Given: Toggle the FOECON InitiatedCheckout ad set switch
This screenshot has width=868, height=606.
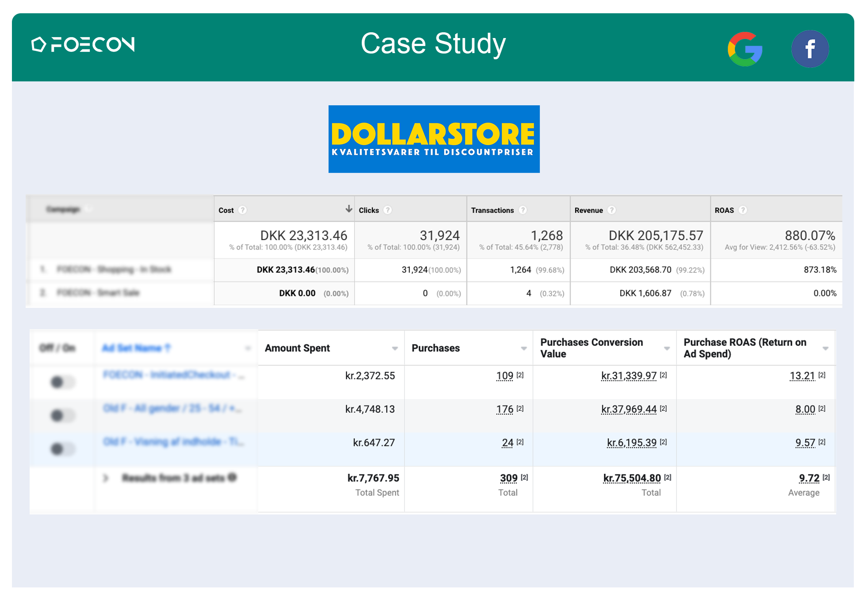Looking at the screenshot, I should (62, 382).
